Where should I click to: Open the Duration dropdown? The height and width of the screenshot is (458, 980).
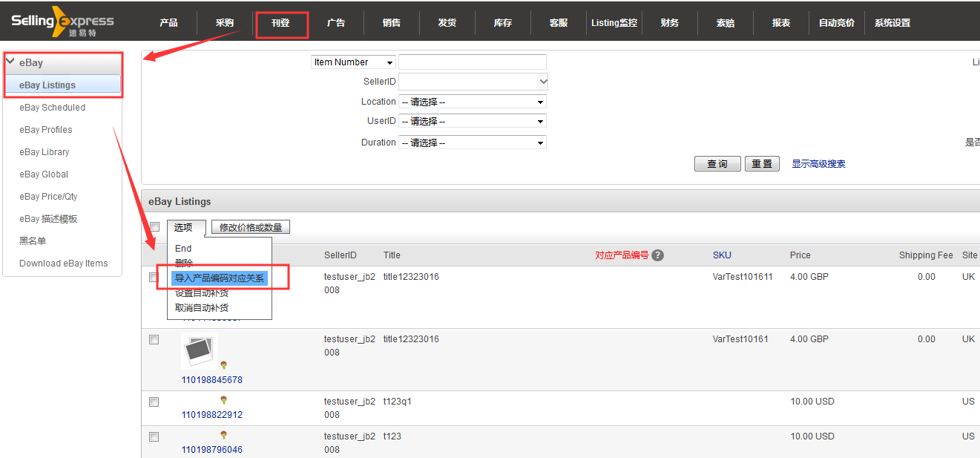point(473,143)
